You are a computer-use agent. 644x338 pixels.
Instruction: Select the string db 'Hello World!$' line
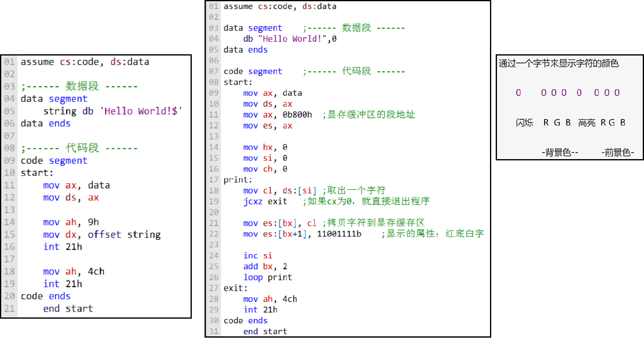(113, 111)
